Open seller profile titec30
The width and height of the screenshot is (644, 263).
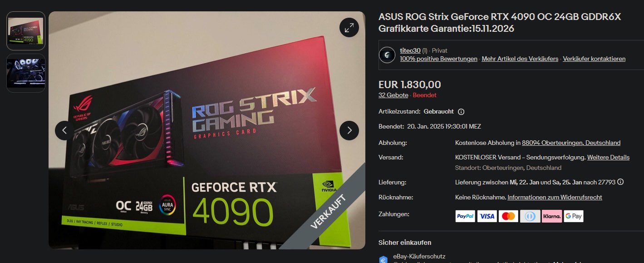pos(410,50)
